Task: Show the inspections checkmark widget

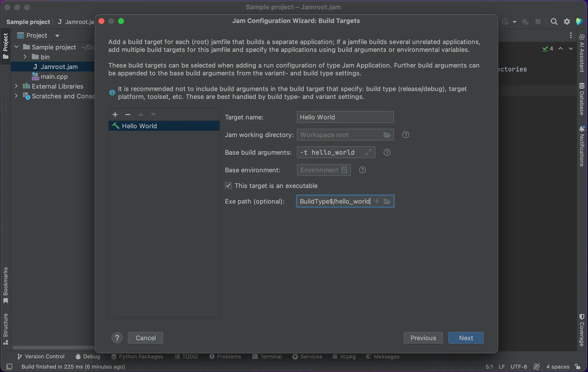Action: coord(548,49)
